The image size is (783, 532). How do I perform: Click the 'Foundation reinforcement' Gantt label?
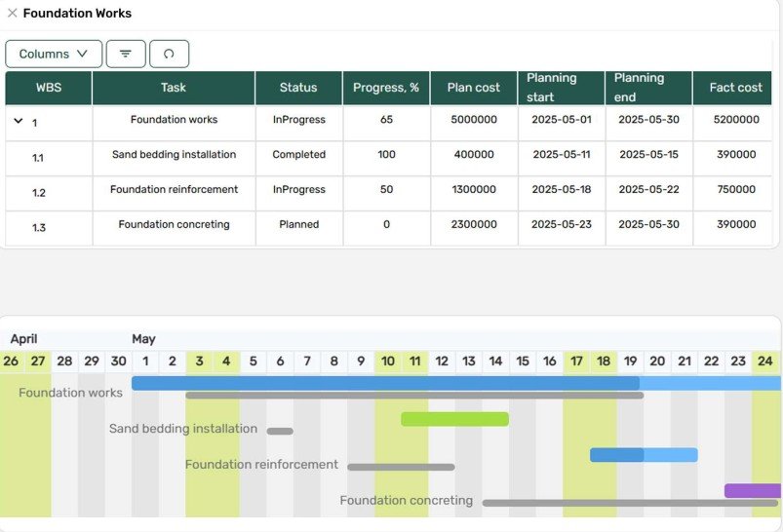pyautogui.click(x=261, y=465)
